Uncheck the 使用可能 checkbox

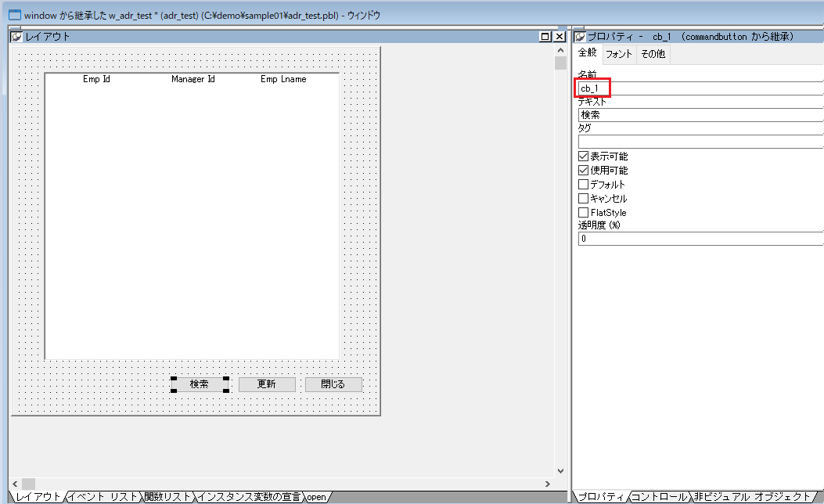pos(583,171)
